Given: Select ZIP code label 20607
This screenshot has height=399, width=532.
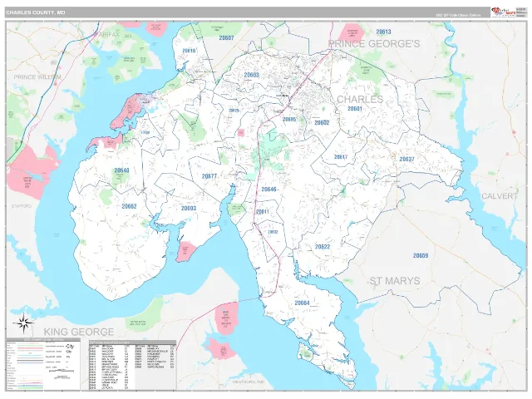Looking at the screenshot, I should pos(226,37).
